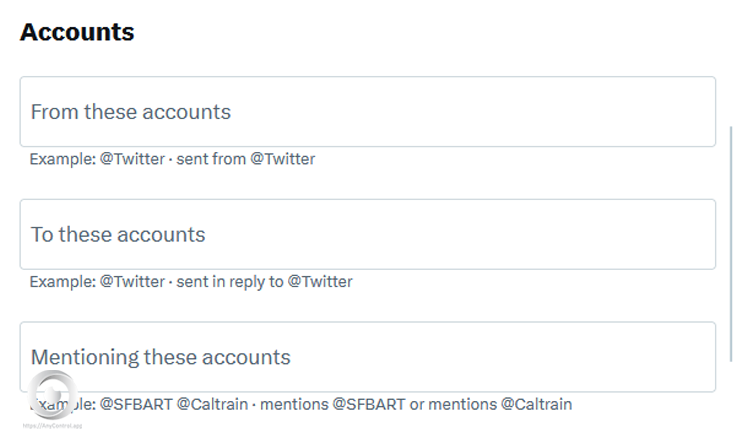The image size is (736, 440).
Task: Focus the "To these accounts" input box
Action: pos(367,234)
